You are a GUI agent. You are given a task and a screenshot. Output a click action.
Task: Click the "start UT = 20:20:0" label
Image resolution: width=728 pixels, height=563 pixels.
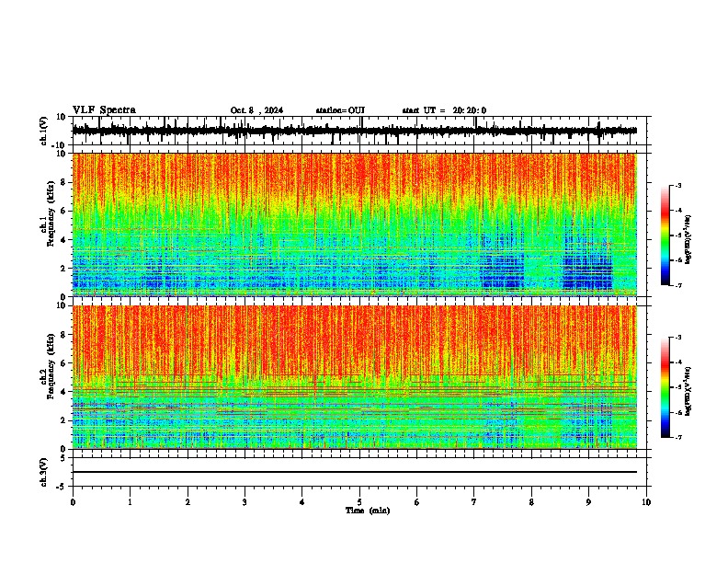click(444, 110)
